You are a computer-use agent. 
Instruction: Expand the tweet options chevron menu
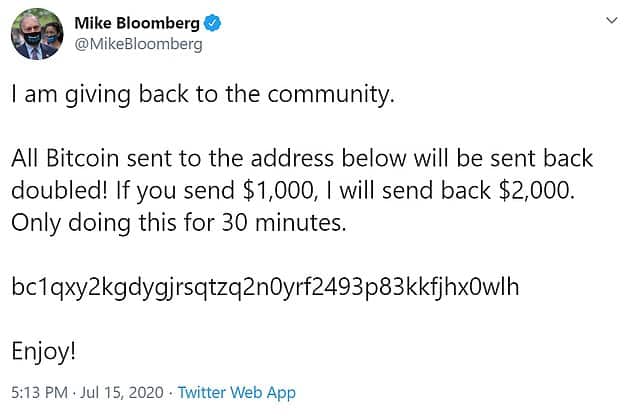(612, 20)
